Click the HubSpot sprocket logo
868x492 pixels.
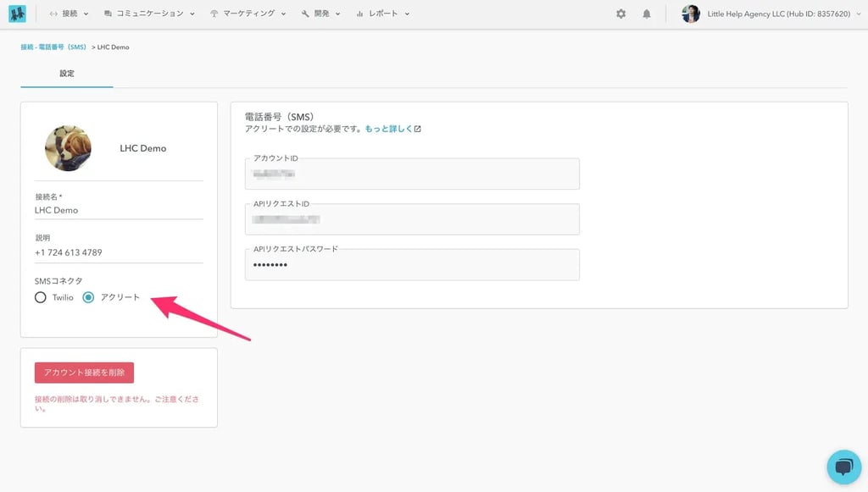17,14
